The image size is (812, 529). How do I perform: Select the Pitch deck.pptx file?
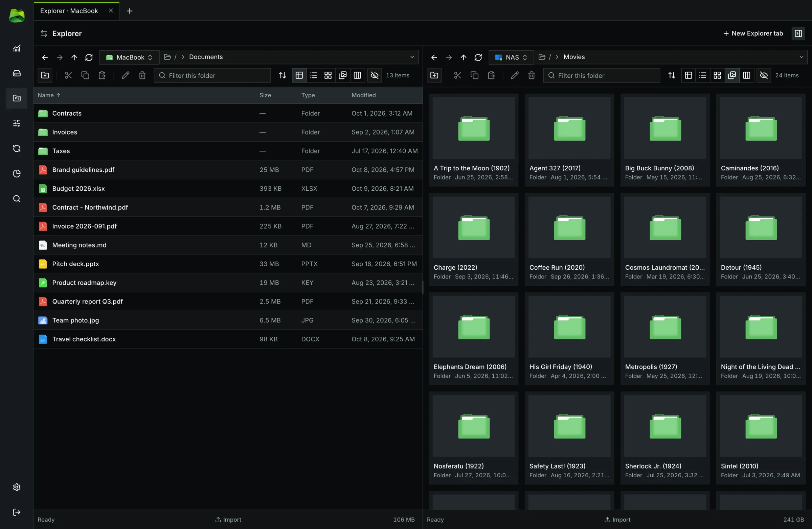228,264
